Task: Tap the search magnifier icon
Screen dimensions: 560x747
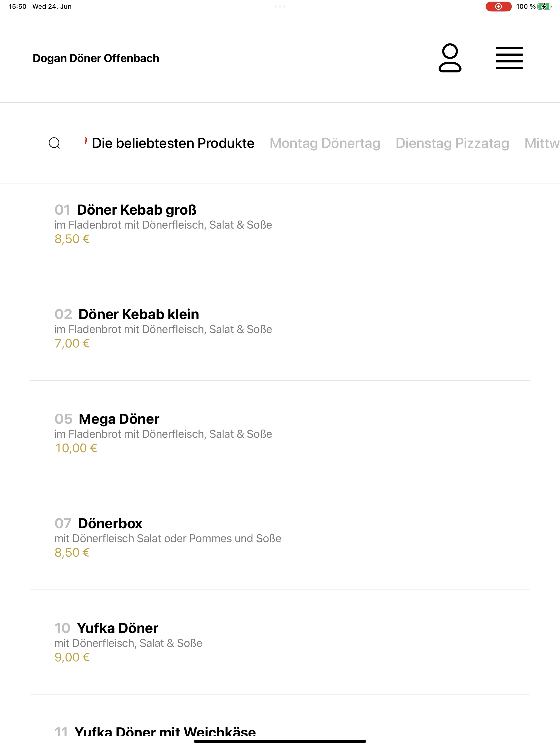Action: [54, 143]
